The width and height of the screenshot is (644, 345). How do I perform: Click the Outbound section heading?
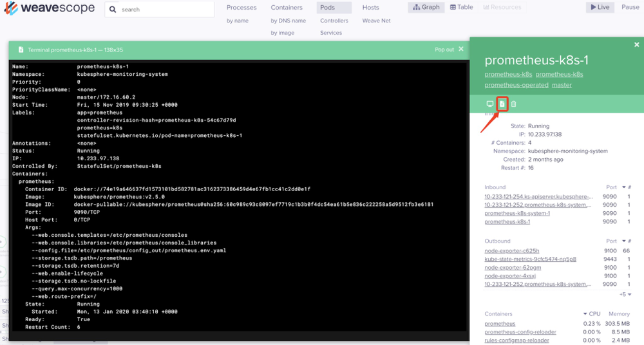point(497,241)
